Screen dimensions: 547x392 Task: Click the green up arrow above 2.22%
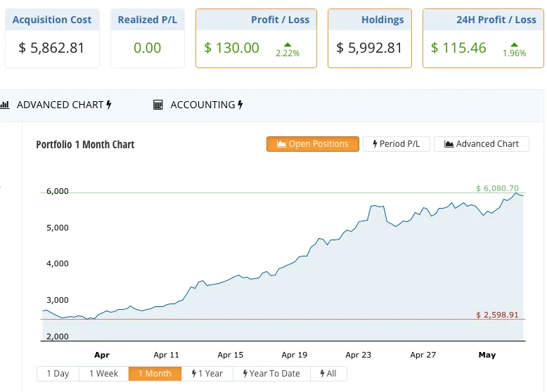click(288, 44)
